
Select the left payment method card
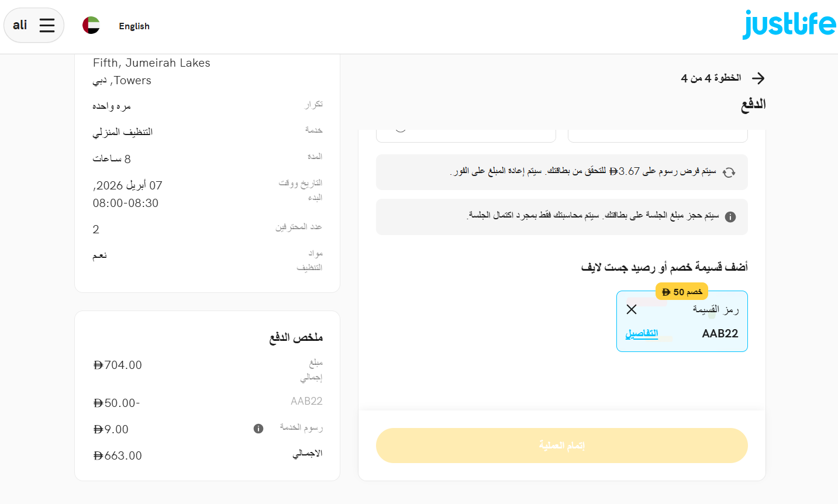[x=466, y=132]
